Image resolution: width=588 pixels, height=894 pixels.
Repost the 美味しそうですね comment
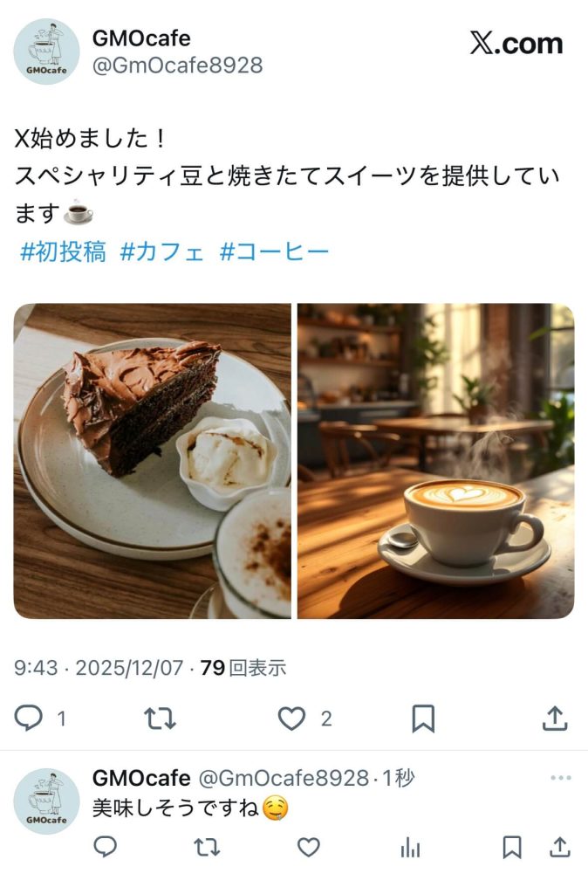[x=207, y=847]
